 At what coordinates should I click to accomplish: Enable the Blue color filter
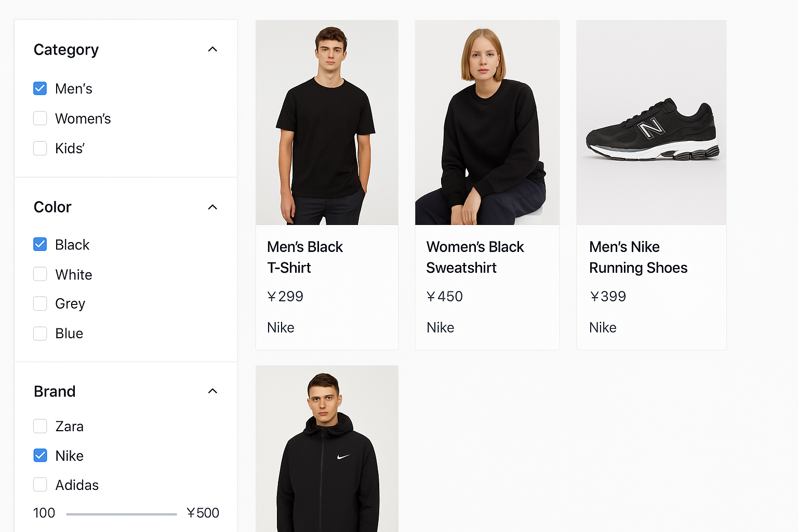click(40, 334)
